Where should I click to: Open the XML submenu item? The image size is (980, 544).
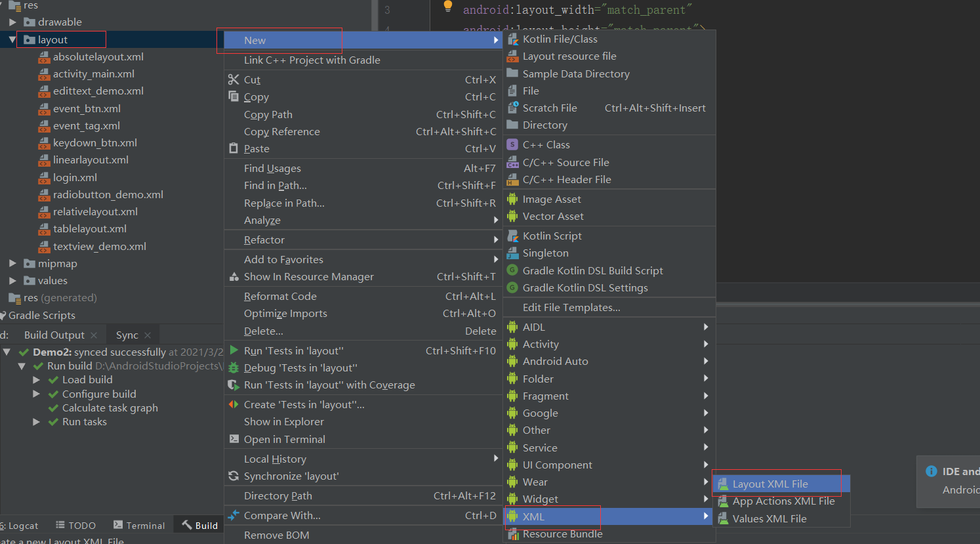click(608, 517)
